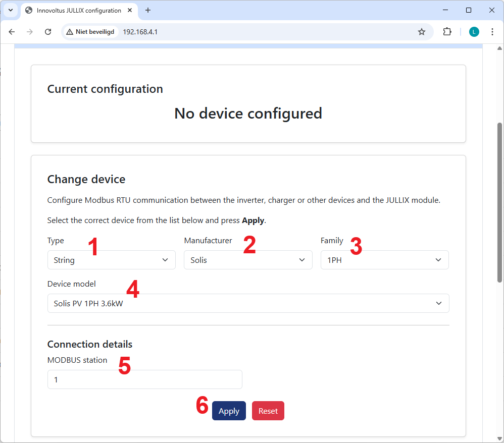Screen dimensions: 504x443
Task: Click the address bar URL 192.168.4.1
Action: 140,32
